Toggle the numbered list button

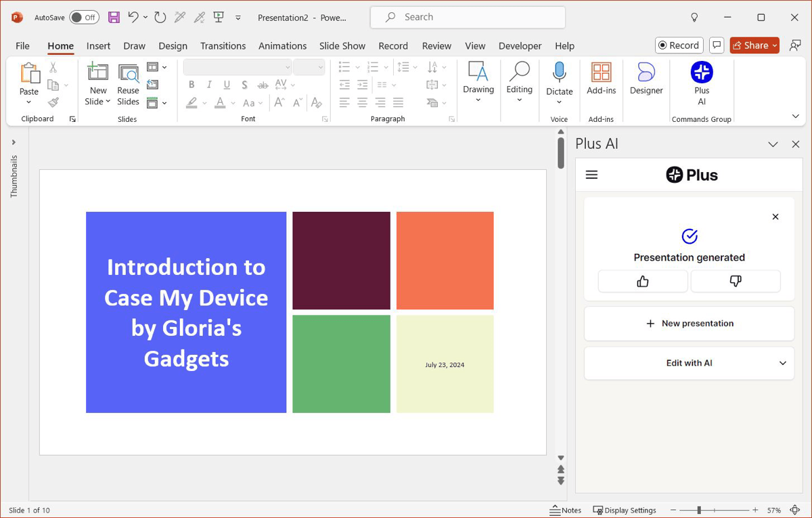tap(372, 67)
